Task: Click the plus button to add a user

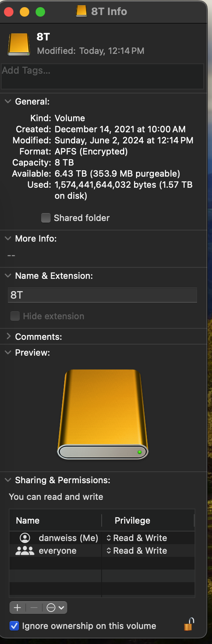Action: click(x=17, y=608)
